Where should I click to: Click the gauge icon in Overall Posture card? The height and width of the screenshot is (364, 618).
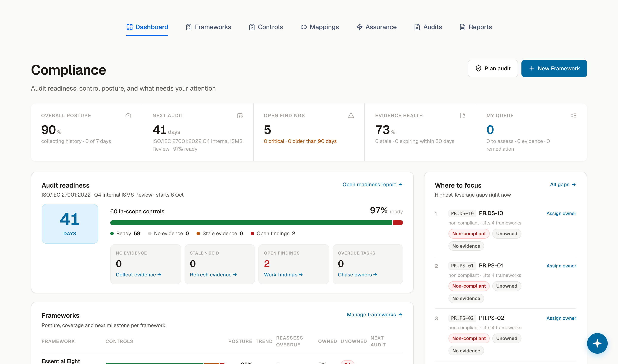128,115
